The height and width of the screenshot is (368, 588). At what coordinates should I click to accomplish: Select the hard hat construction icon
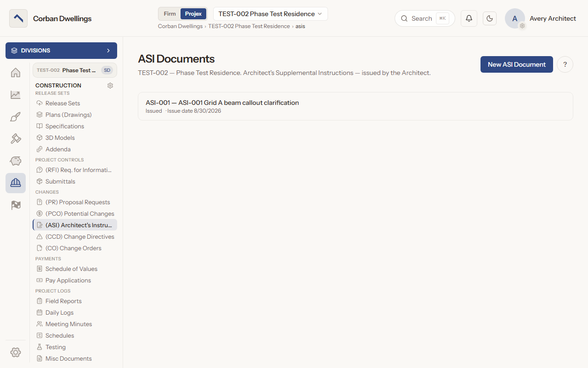pyautogui.click(x=16, y=183)
